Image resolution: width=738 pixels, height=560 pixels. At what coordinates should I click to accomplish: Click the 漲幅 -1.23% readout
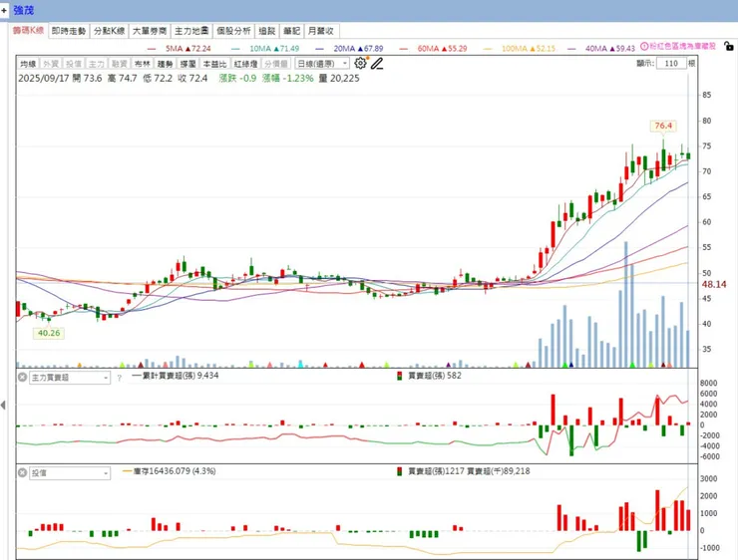pos(287,79)
